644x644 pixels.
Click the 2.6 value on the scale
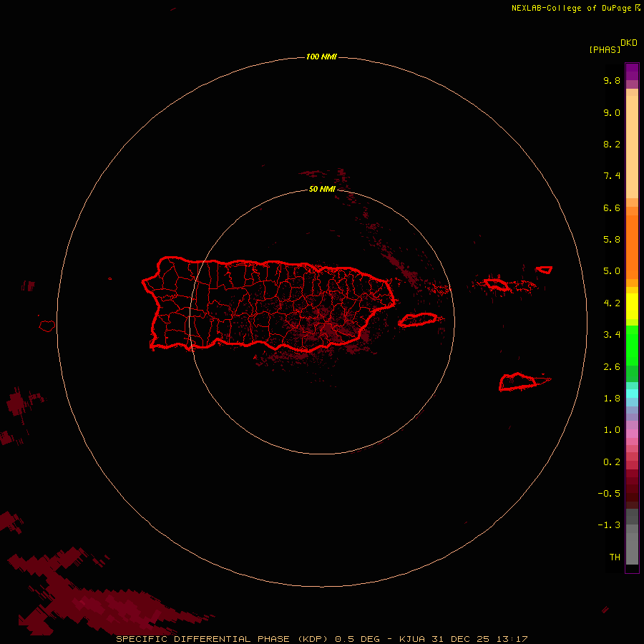click(x=612, y=367)
